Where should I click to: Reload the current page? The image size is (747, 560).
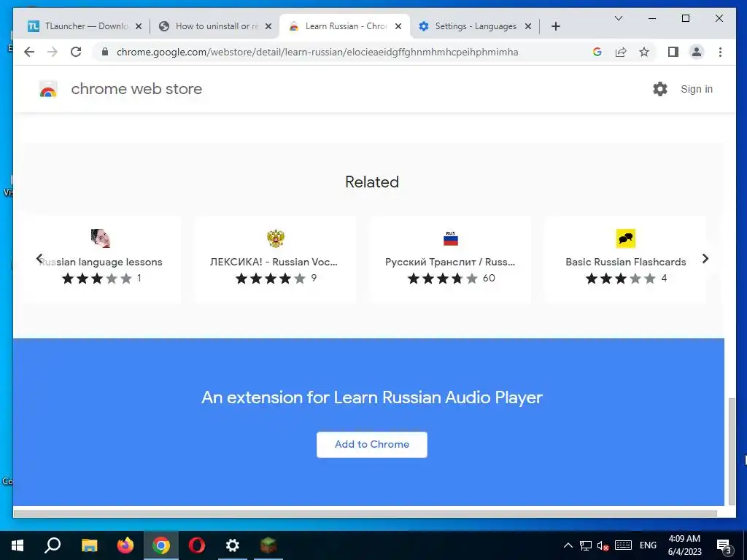[76, 52]
